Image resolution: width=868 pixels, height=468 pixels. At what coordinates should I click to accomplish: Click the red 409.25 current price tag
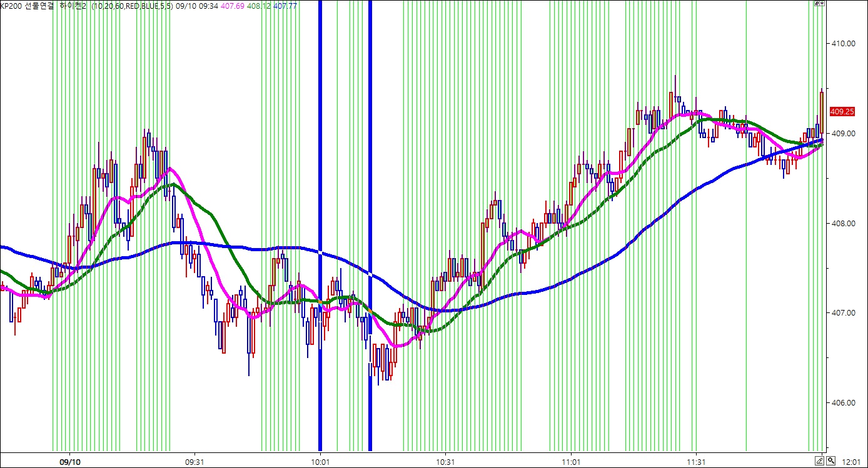(842, 112)
